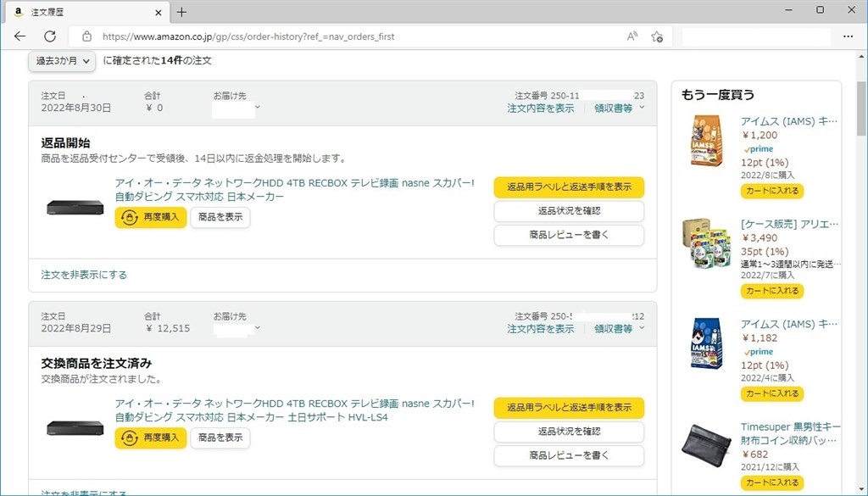The height and width of the screenshot is (496, 868).
Task: Open [ケース販売] アリエール product link
Action: 789,224
